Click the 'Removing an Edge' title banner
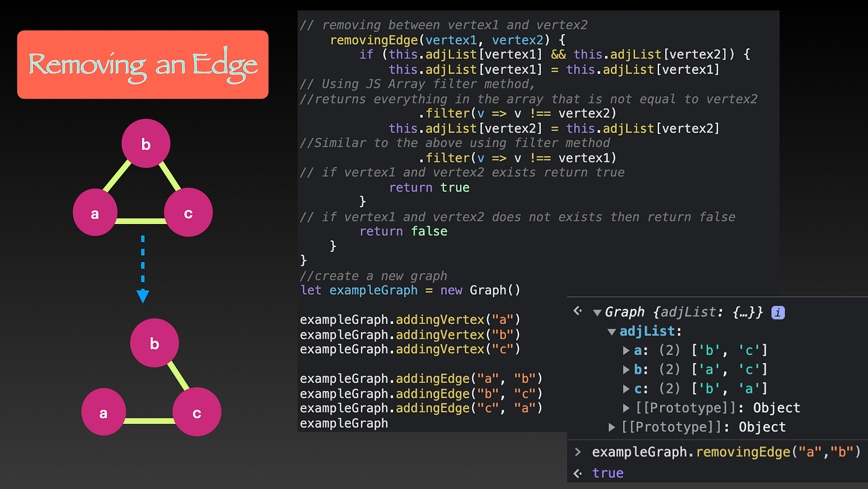This screenshot has height=489, width=868. pos(143,65)
